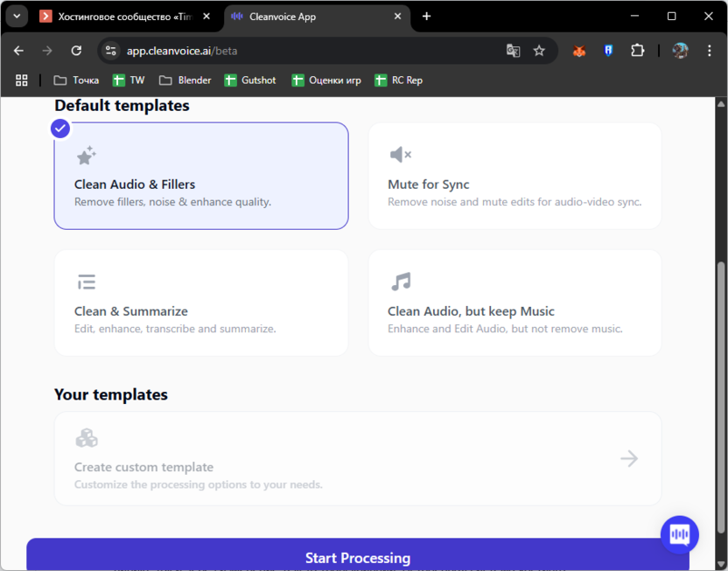Click the address bar showing app.cleanvoice.ai/beta
This screenshot has width=728, height=571.
coord(306,51)
